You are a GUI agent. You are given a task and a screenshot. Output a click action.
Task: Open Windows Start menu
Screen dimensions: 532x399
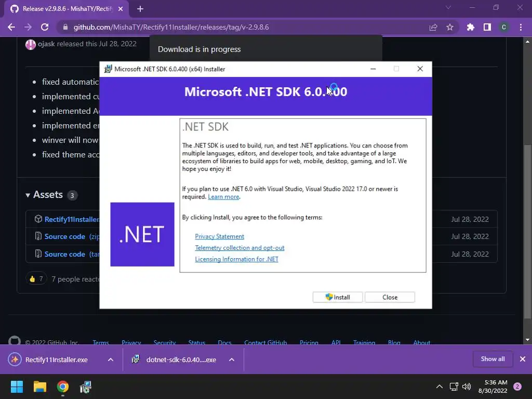click(x=17, y=387)
